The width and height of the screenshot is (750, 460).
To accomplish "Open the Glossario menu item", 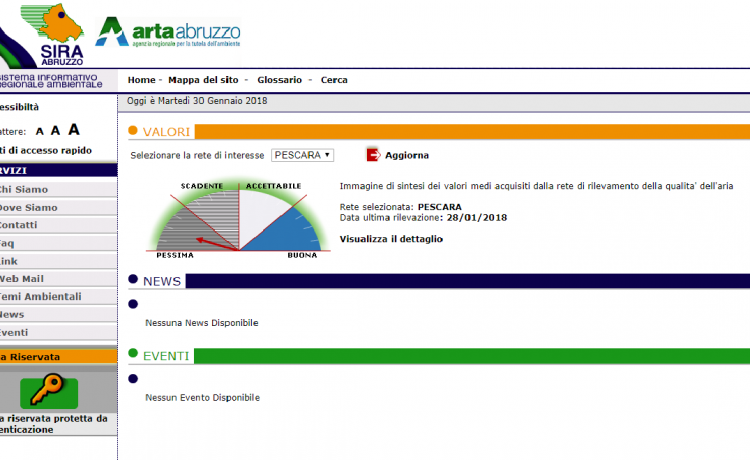I will click(279, 80).
